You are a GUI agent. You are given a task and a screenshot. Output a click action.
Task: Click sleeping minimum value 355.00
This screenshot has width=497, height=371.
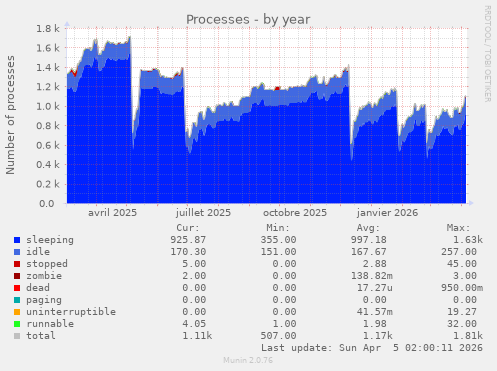(x=278, y=240)
